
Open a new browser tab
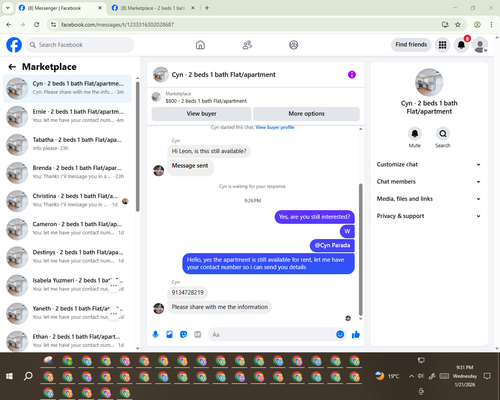[207, 8]
